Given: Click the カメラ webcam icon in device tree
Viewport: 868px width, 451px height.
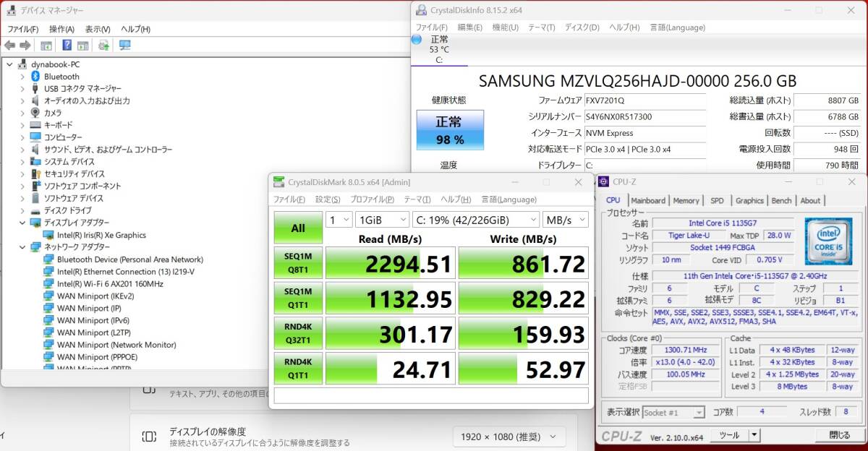Looking at the screenshot, I should coord(35,113).
